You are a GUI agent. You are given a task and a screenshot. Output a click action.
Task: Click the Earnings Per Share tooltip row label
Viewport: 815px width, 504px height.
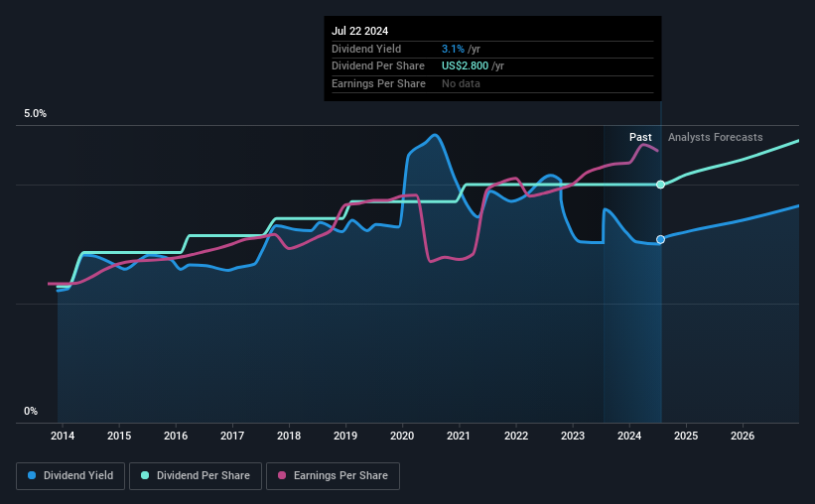(x=378, y=83)
